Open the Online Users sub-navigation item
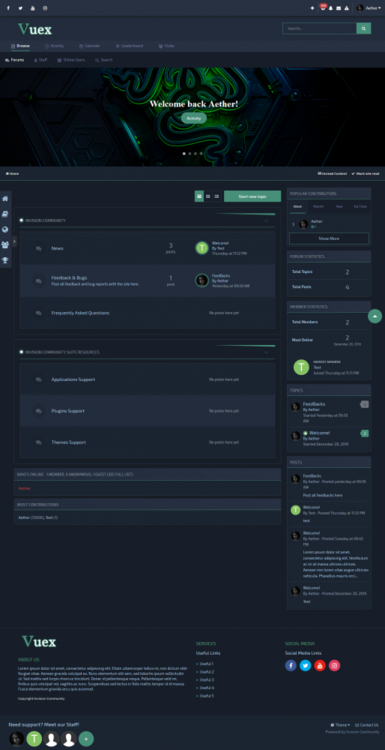 pyautogui.click(x=71, y=60)
